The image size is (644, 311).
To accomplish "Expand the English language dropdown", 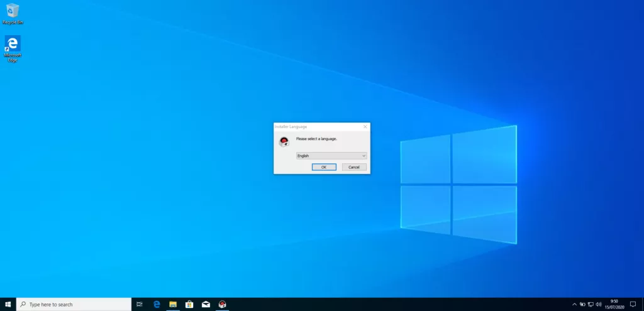I will coord(331,156).
